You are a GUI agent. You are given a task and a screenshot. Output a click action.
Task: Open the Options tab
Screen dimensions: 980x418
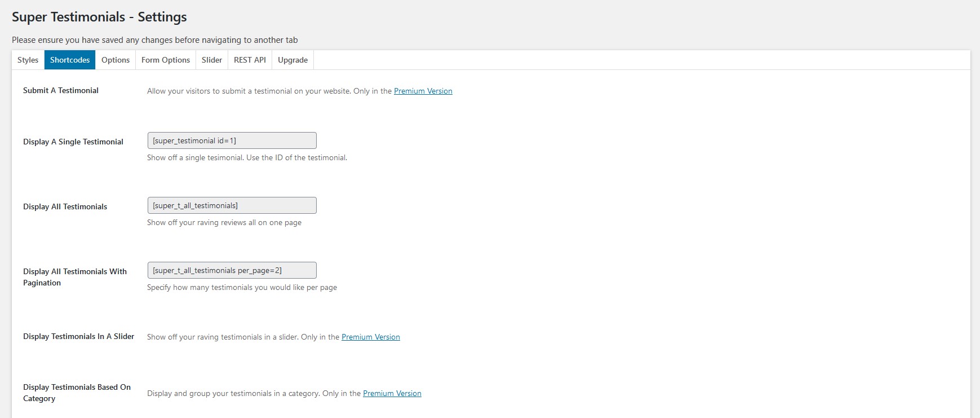point(116,60)
